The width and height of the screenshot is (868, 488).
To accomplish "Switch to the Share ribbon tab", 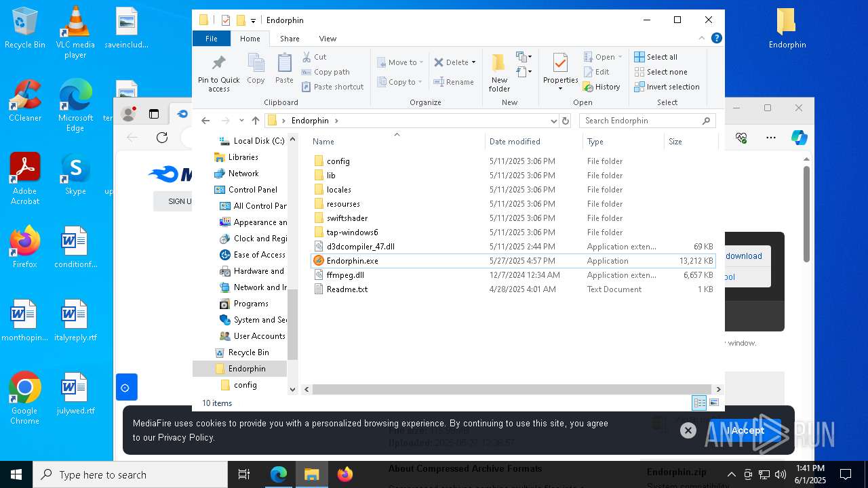I will [290, 39].
